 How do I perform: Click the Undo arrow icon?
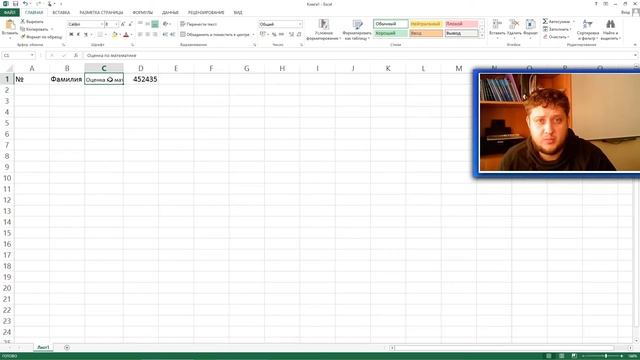[x=25, y=4]
